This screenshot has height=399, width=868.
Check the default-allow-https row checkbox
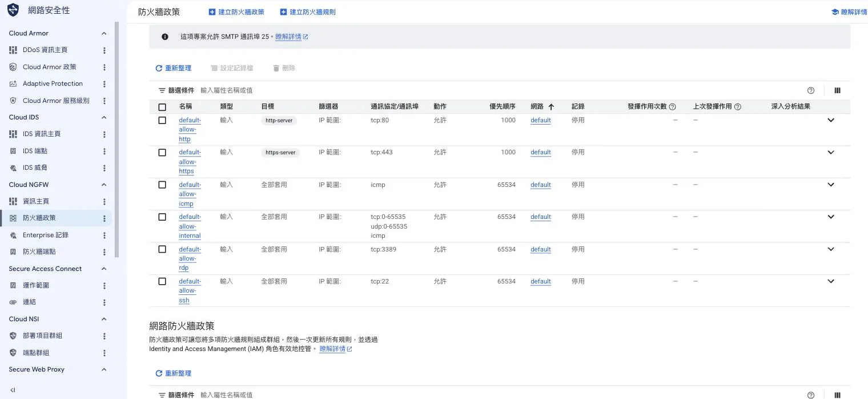(x=162, y=153)
